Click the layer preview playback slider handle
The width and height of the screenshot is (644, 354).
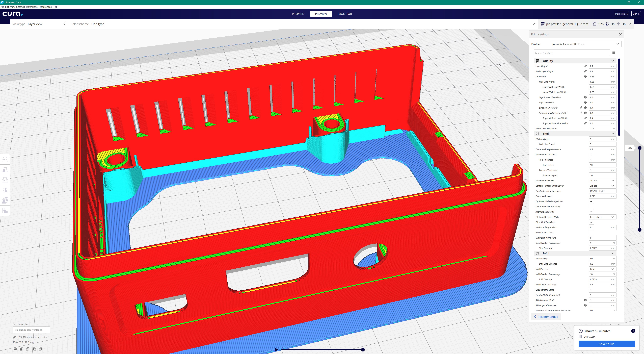363,349
